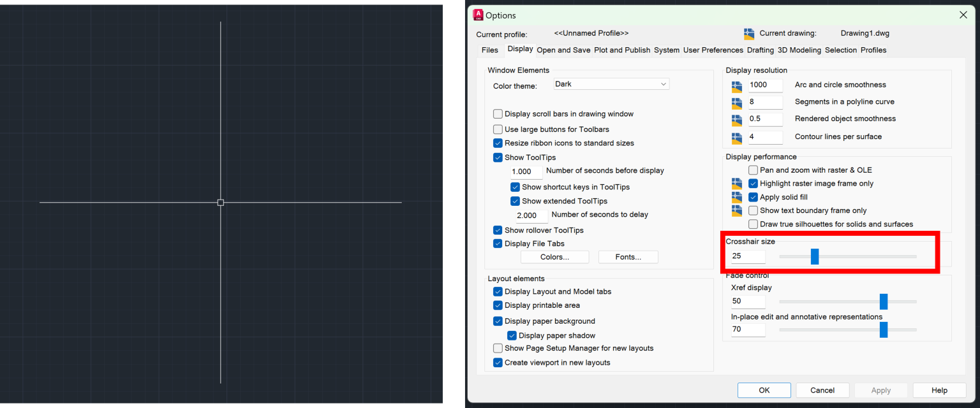Click the drawing icon beside Segments in a polyline curve

click(736, 101)
